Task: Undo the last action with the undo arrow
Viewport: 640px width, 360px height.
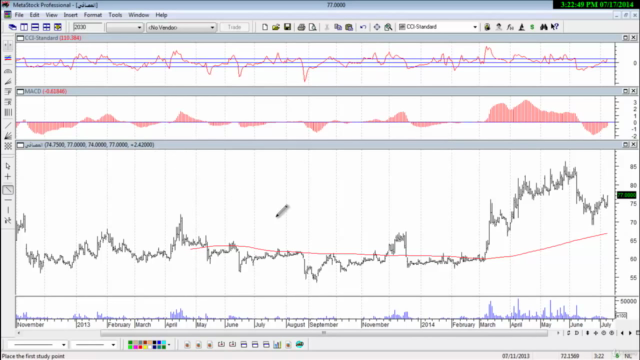Action: point(363,27)
